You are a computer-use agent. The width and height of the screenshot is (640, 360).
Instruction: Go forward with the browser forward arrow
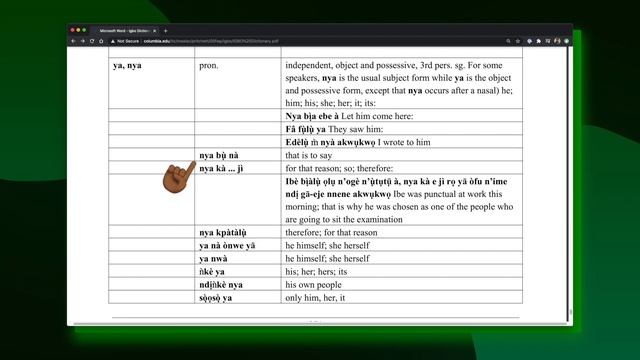point(82,41)
